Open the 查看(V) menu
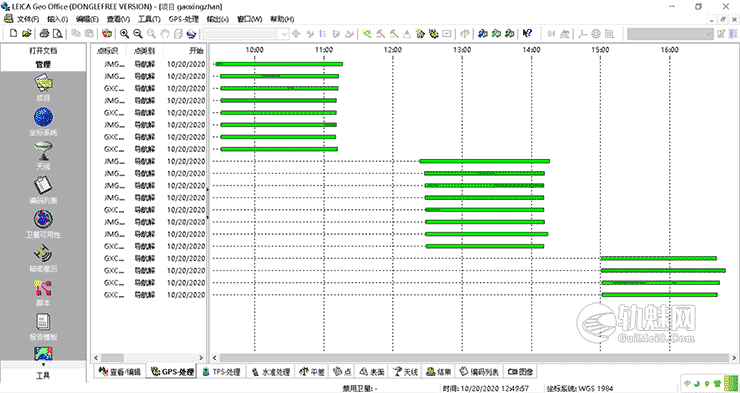The width and height of the screenshot is (740, 393). pos(118,19)
